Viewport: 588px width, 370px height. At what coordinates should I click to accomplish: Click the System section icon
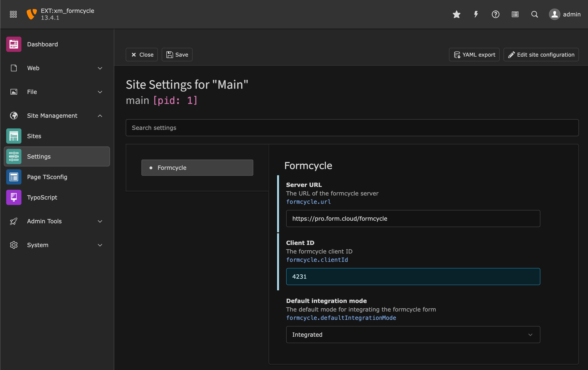14,245
